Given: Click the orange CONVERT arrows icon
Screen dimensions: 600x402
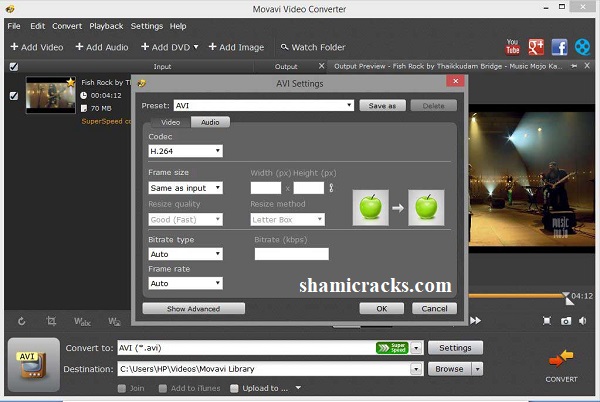Looking at the screenshot, I should tap(561, 359).
